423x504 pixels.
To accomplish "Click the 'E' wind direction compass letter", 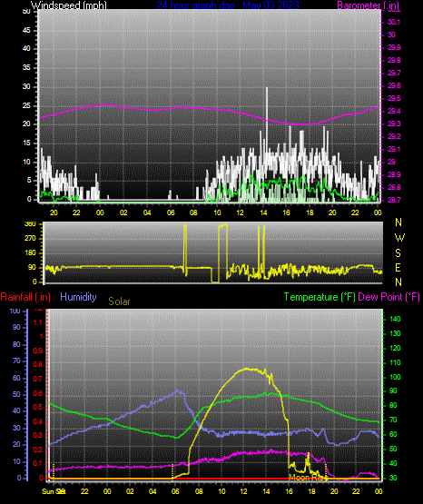I will click(398, 267).
